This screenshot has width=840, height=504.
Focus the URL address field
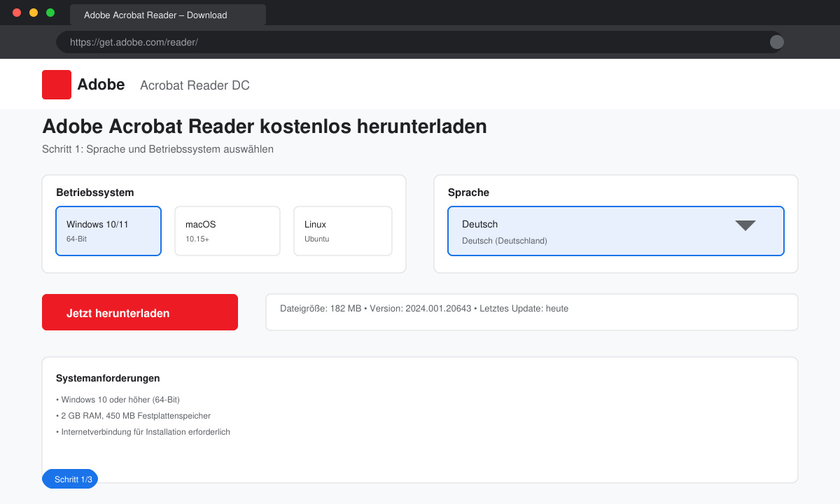click(x=420, y=42)
